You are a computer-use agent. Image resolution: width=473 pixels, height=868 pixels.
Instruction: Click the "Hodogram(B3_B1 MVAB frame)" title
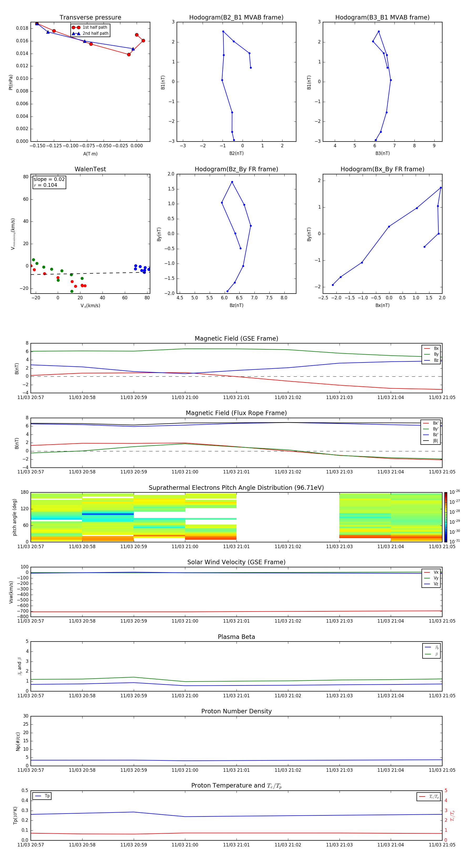(x=382, y=18)
